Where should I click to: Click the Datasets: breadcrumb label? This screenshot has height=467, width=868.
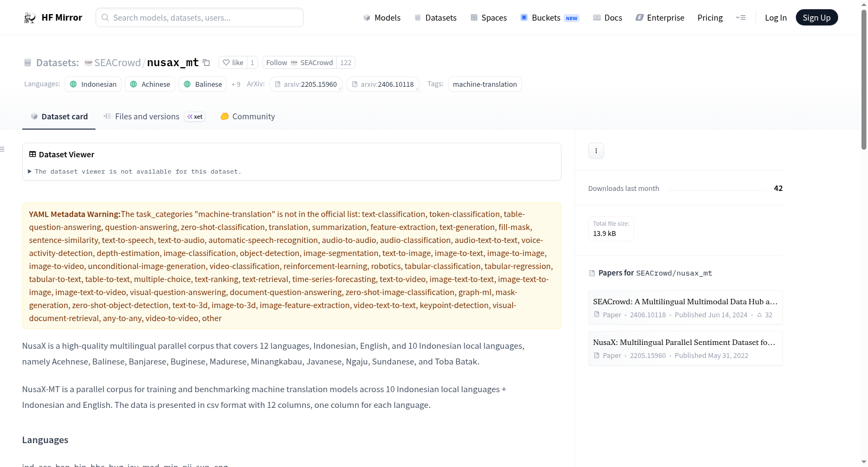[58, 62]
